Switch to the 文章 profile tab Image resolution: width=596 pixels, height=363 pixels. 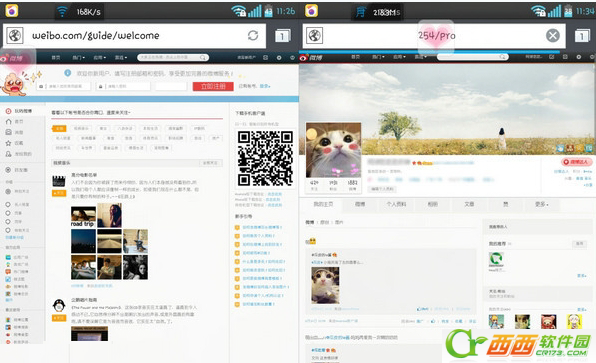469,204
